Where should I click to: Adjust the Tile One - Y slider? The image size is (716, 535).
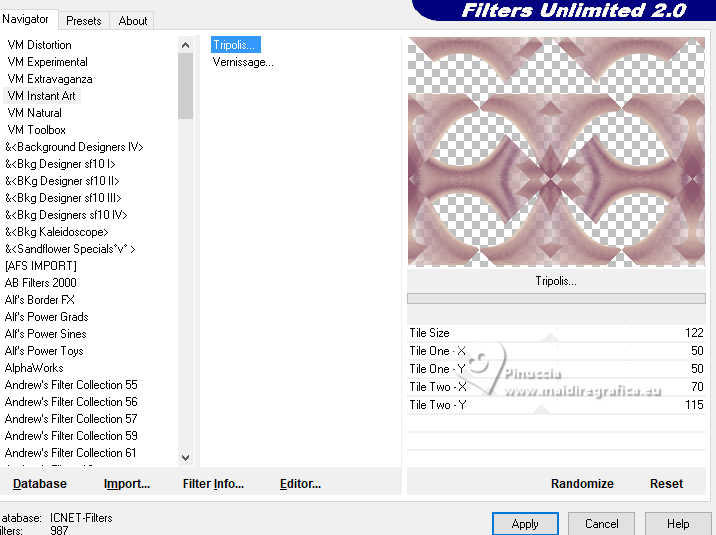click(x=556, y=369)
